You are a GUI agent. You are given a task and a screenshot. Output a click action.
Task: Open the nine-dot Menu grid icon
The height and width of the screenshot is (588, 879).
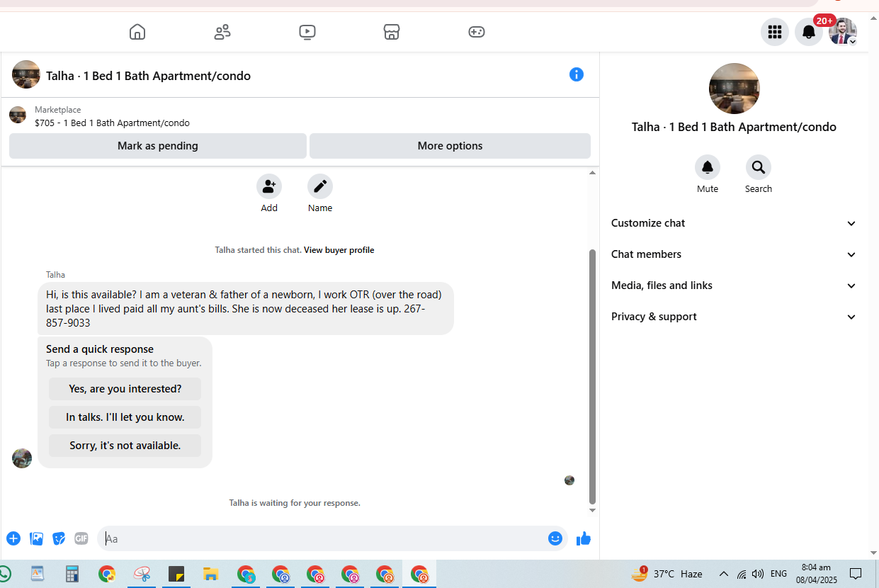[775, 32]
